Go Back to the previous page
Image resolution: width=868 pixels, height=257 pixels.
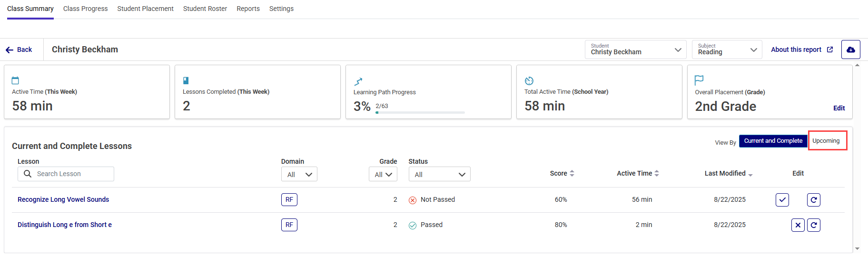point(19,49)
